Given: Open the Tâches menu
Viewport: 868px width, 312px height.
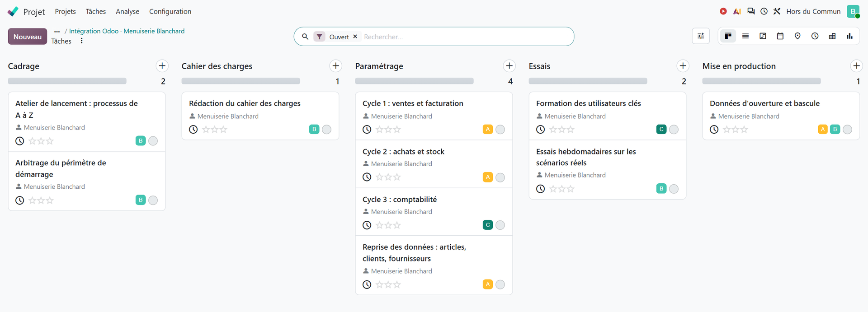Looking at the screenshot, I should [x=96, y=11].
